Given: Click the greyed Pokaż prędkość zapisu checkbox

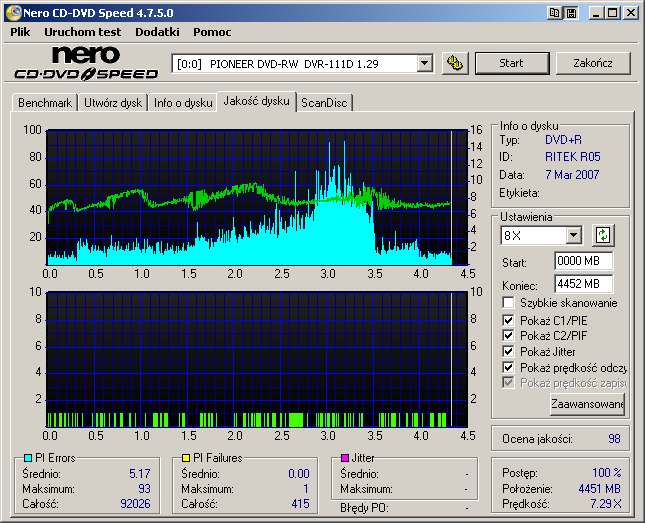Looking at the screenshot, I should point(508,383).
